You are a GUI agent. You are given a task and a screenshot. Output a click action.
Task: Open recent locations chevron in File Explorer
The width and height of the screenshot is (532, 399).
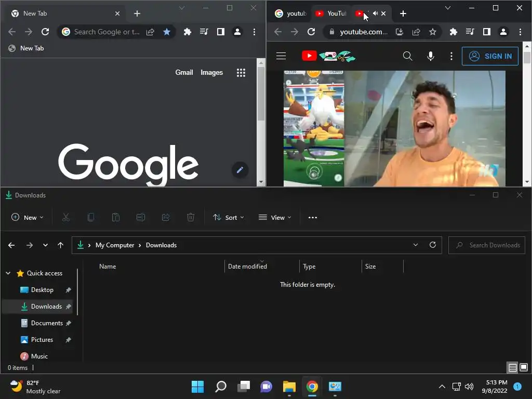tap(45, 245)
